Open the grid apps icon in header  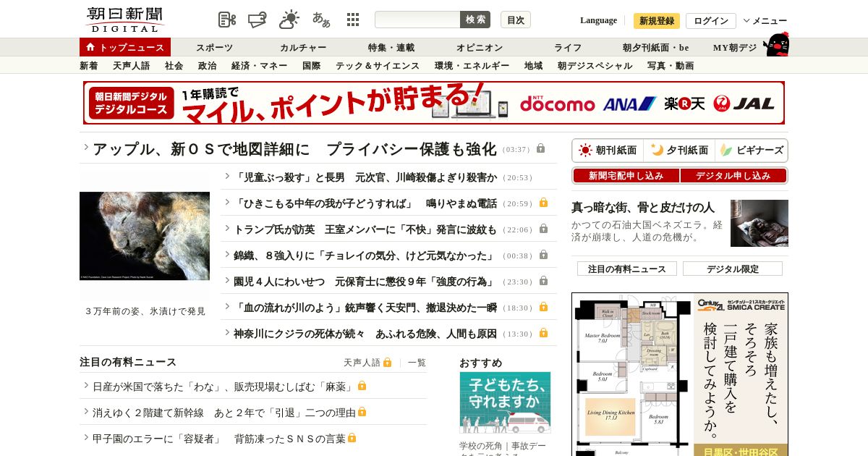coord(353,20)
